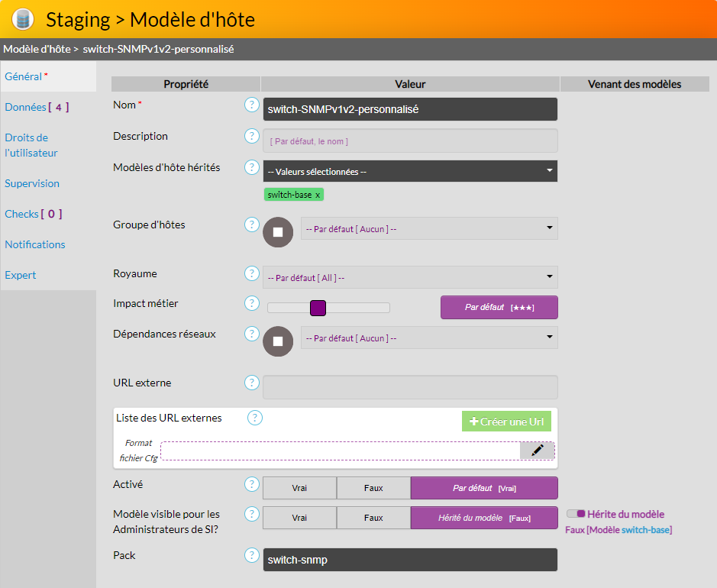Open the Royaume dropdown
The image size is (717, 588).
(410, 277)
